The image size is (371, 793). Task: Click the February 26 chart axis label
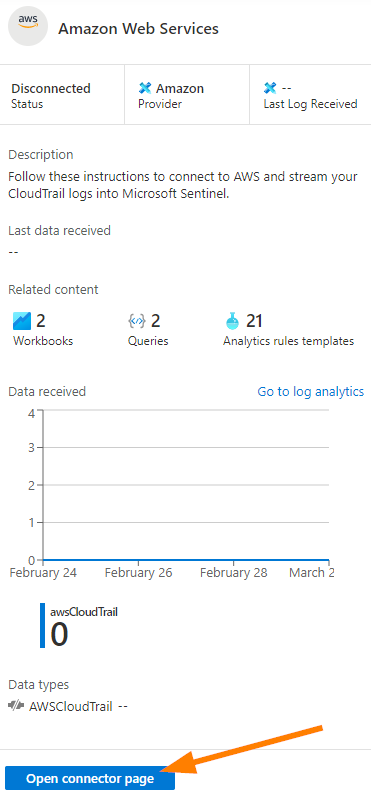coord(138,573)
